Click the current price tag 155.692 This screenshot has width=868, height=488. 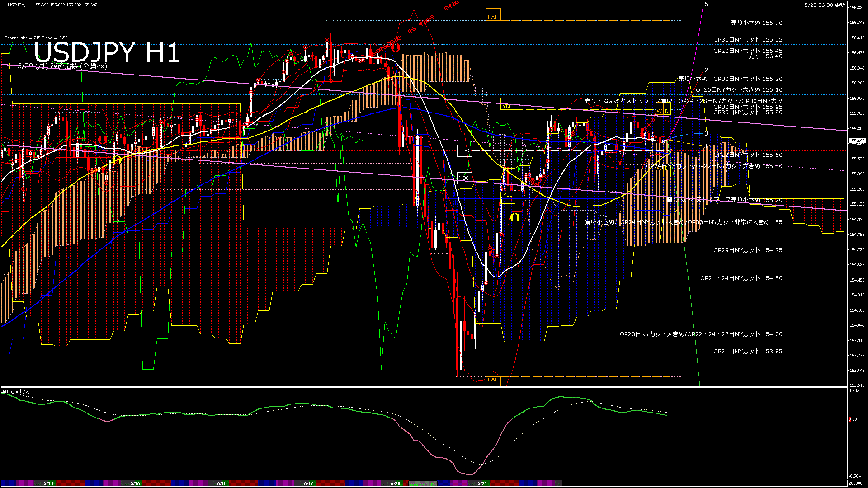[857, 141]
